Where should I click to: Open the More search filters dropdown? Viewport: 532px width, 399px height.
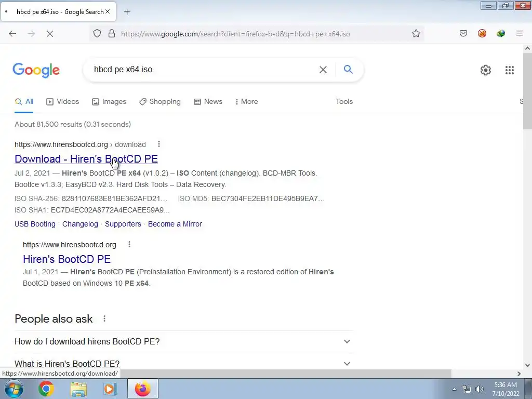click(x=247, y=101)
